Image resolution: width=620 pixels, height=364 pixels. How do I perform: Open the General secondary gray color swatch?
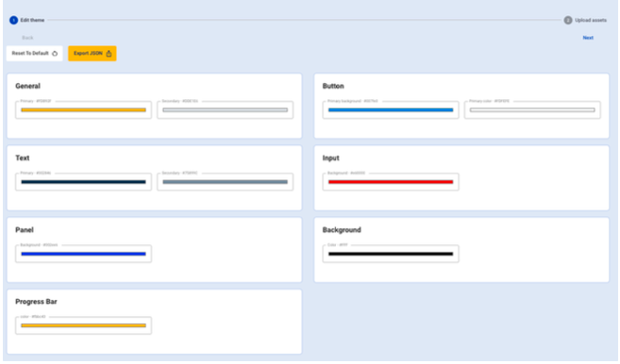tap(225, 110)
